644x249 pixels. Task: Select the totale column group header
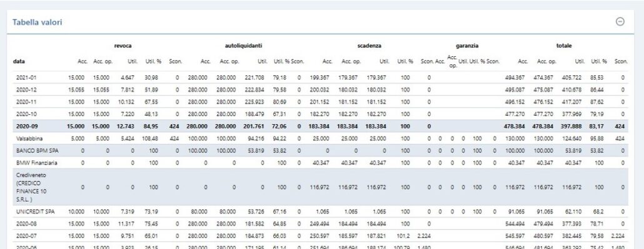564,46
